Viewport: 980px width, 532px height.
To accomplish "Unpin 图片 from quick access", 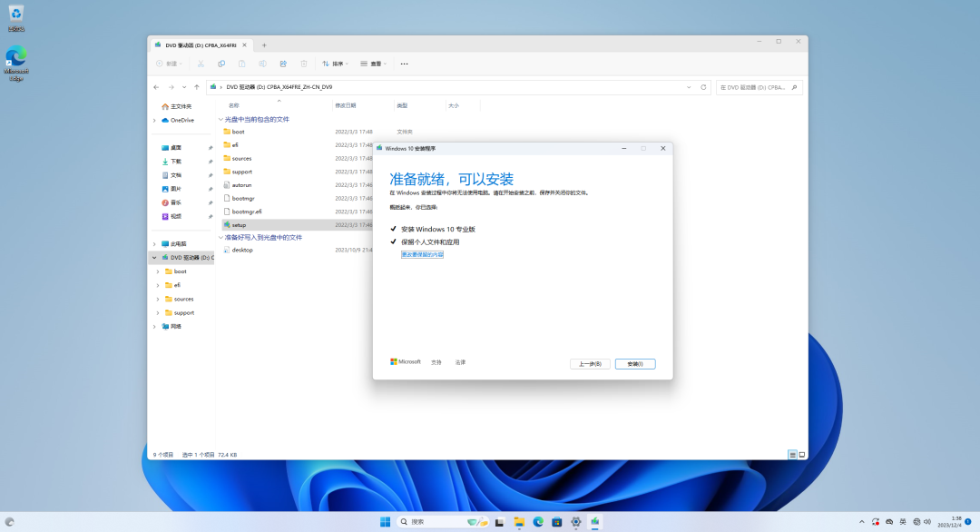I will 211,190.
